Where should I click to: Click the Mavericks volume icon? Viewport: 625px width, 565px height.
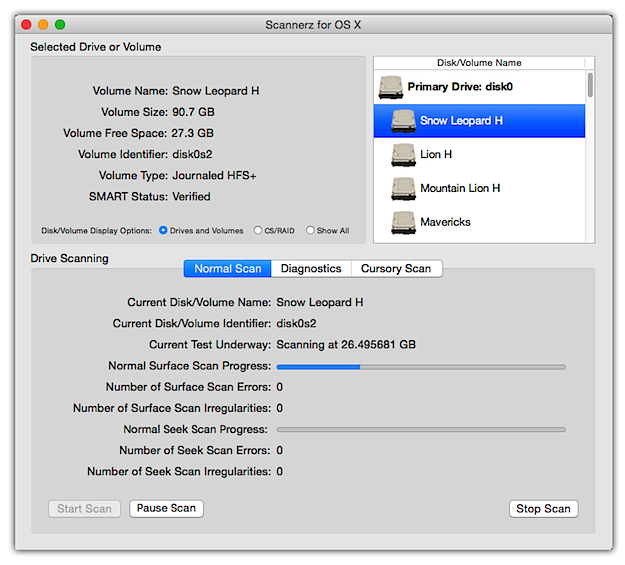pyautogui.click(x=403, y=222)
